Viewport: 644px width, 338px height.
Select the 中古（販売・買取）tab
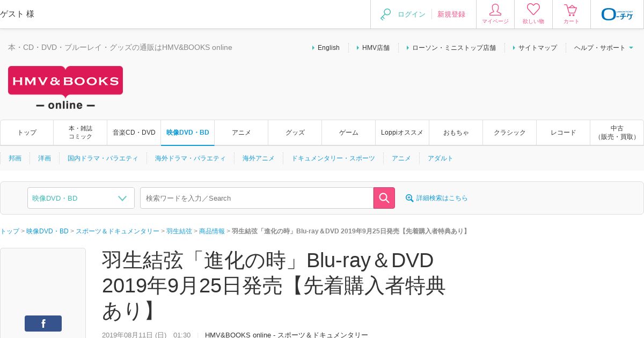(617, 133)
